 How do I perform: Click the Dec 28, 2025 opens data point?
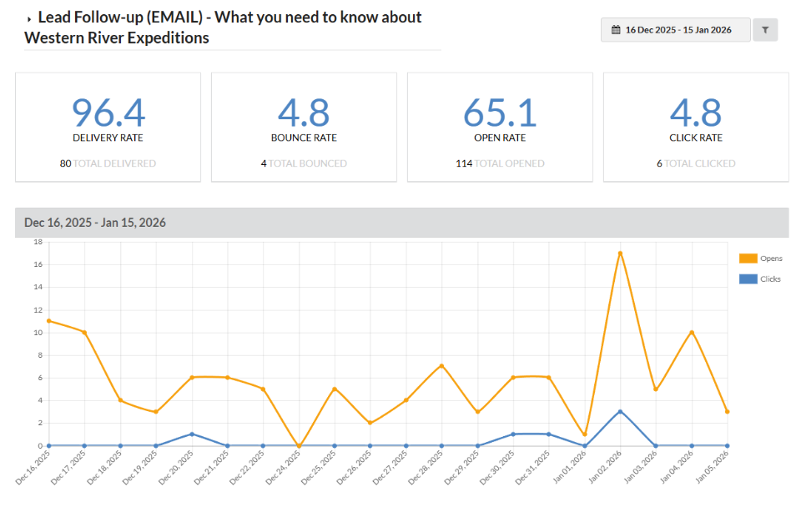click(441, 366)
